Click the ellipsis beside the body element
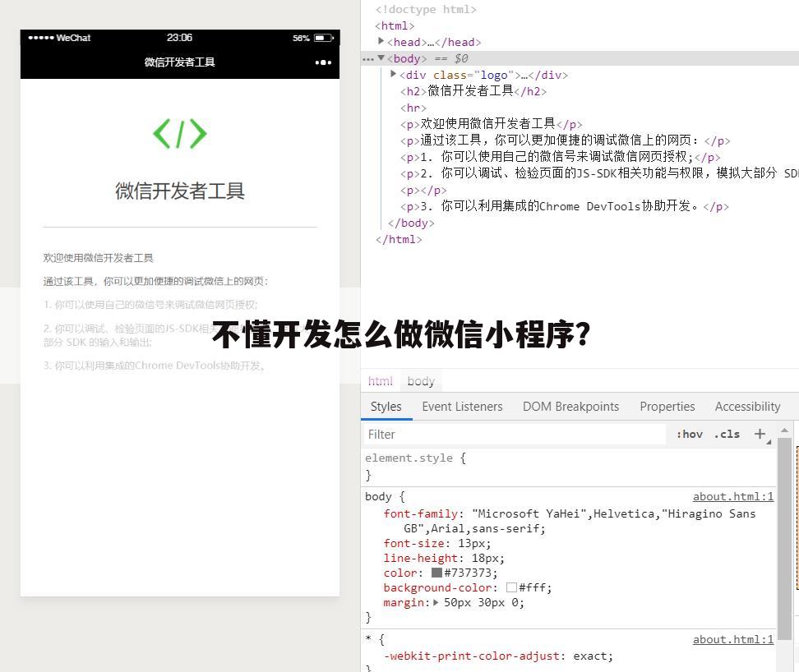The width and height of the screenshot is (799, 672). (x=368, y=59)
